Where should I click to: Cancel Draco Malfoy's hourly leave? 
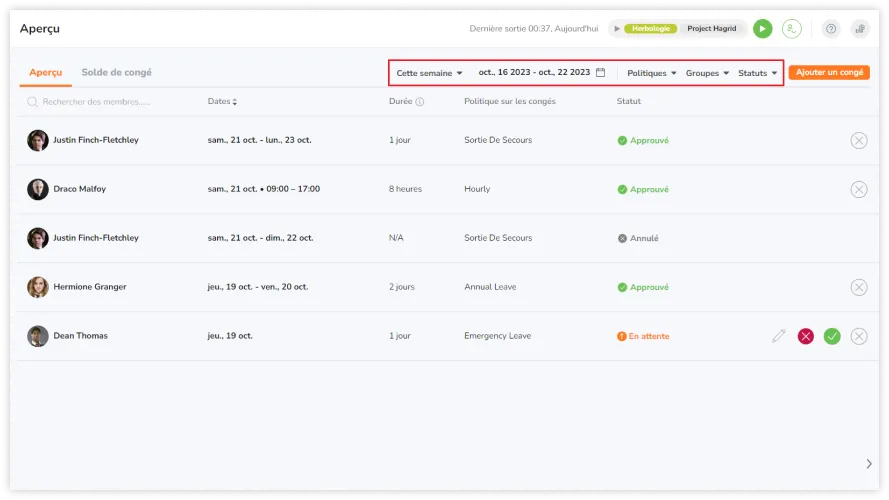(858, 189)
